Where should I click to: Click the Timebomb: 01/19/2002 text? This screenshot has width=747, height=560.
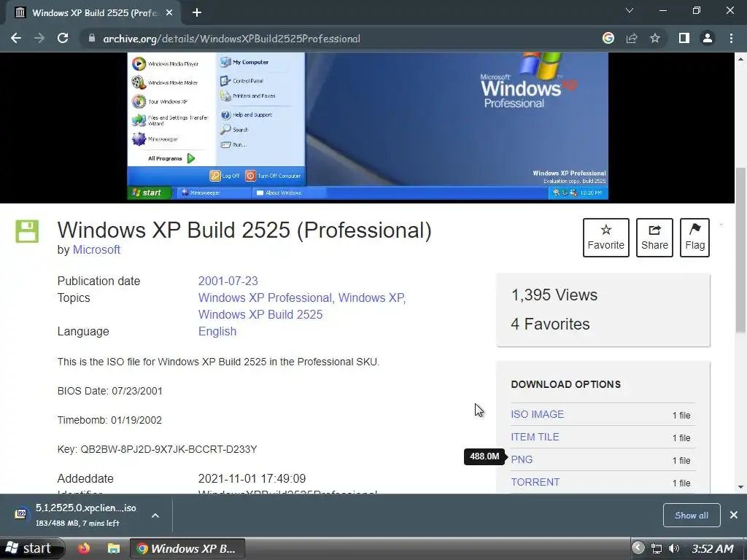[x=109, y=420]
